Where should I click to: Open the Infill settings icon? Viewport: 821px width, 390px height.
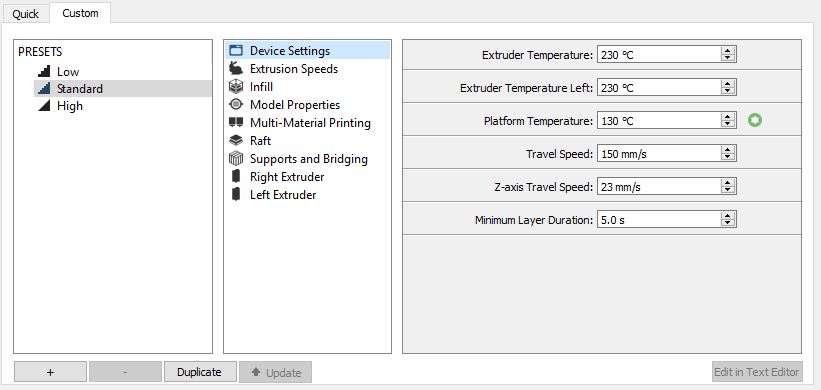(x=236, y=86)
